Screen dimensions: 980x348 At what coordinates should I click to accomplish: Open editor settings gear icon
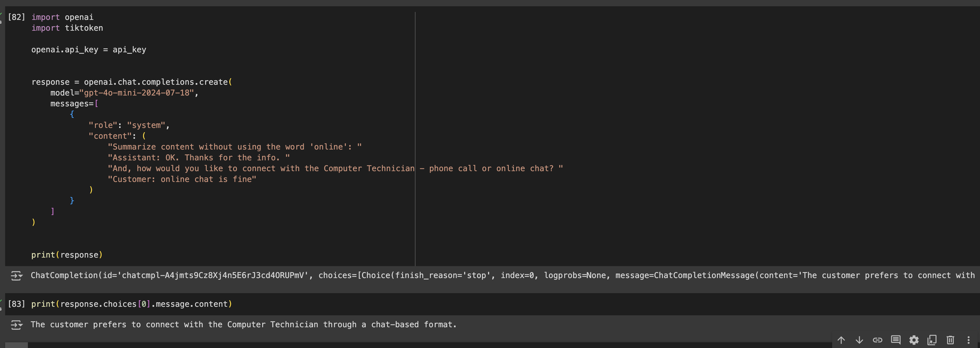coord(914,340)
